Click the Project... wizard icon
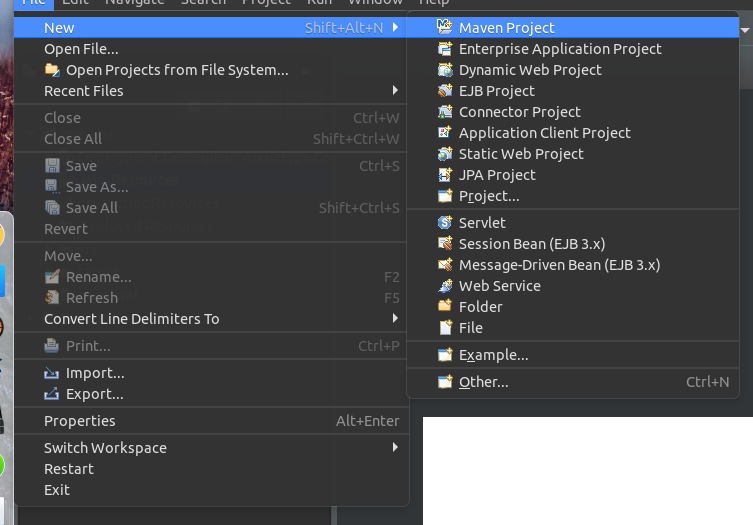The image size is (753, 525). click(445, 195)
